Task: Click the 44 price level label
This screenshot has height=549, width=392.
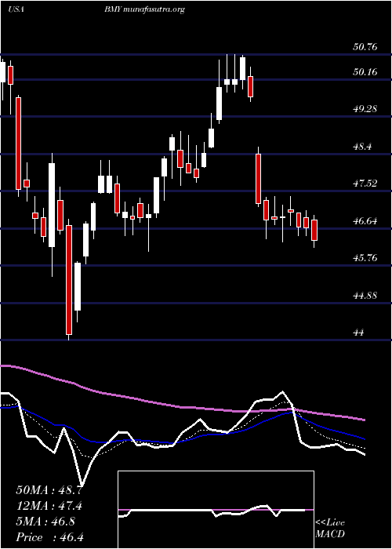Action: [359, 333]
